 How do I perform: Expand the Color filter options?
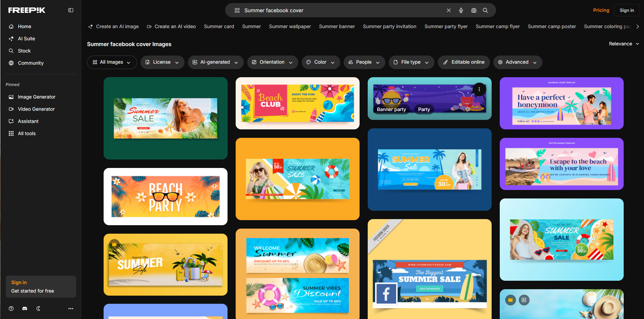click(x=320, y=62)
